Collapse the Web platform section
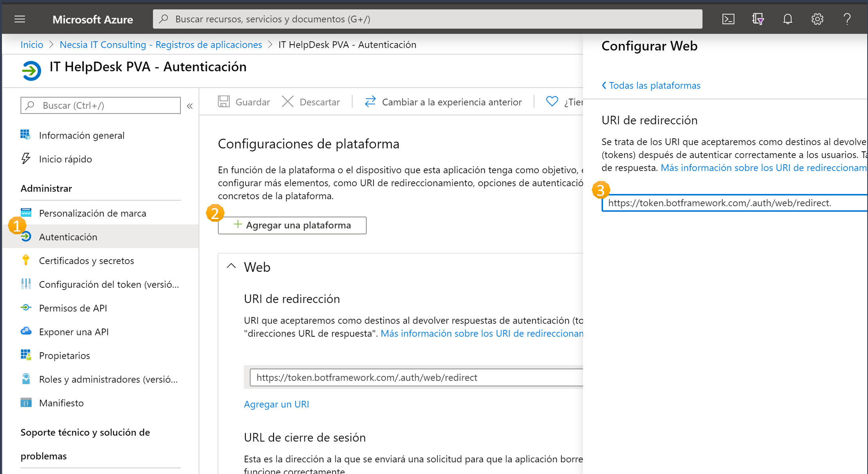This screenshot has width=868, height=474. (231, 266)
